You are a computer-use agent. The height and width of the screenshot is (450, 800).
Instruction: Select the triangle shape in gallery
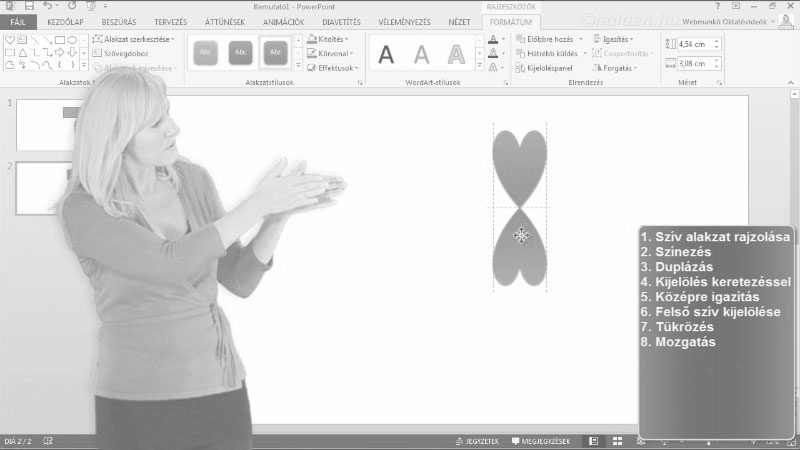22,53
